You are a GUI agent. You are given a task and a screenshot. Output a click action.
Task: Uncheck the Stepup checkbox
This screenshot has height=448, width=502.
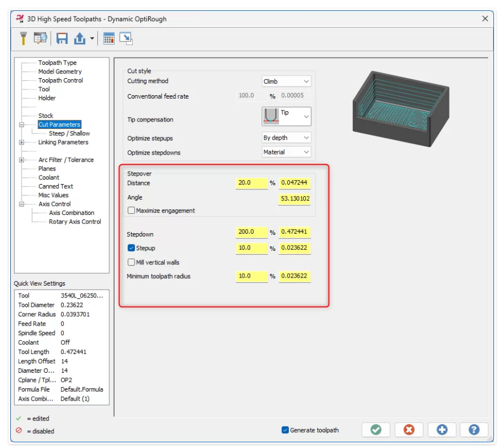[132, 248]
